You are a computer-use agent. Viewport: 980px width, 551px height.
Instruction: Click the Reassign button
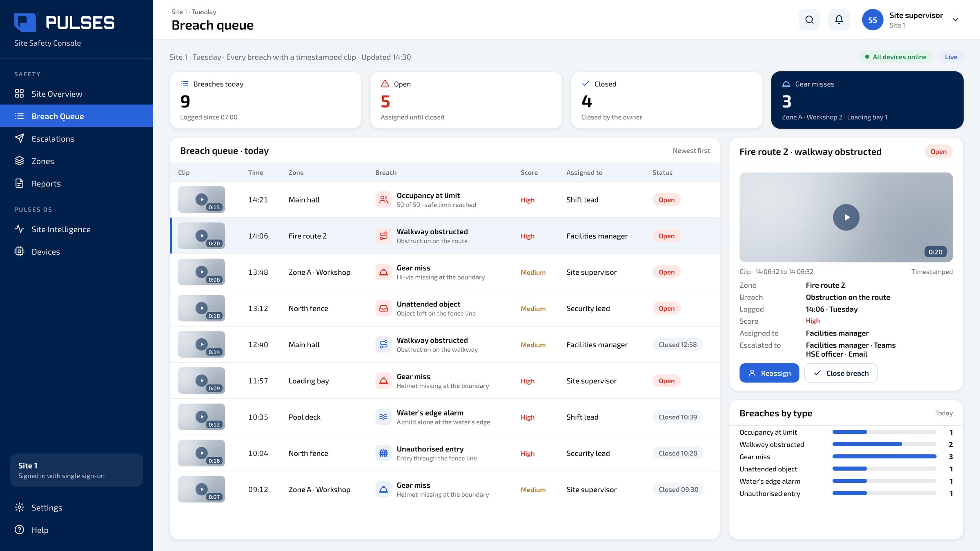769,373
